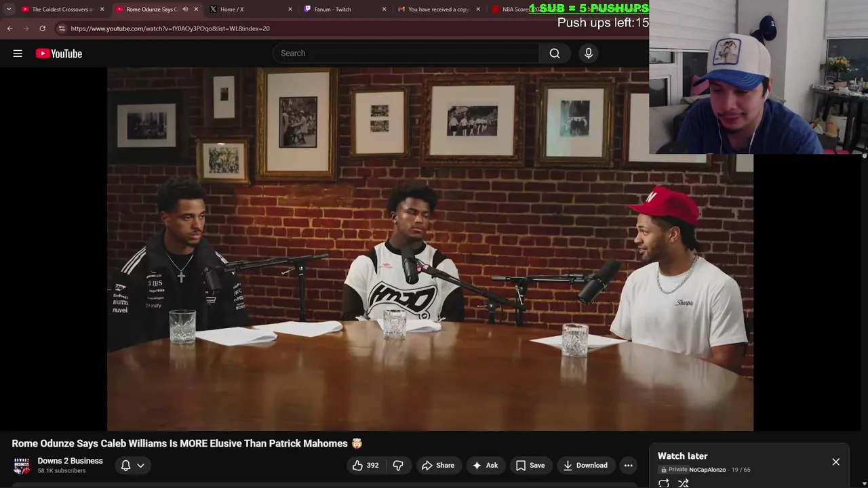Focus the YouTube search box
This screenshot has width=868, height=488.
[x=406, y=54]
